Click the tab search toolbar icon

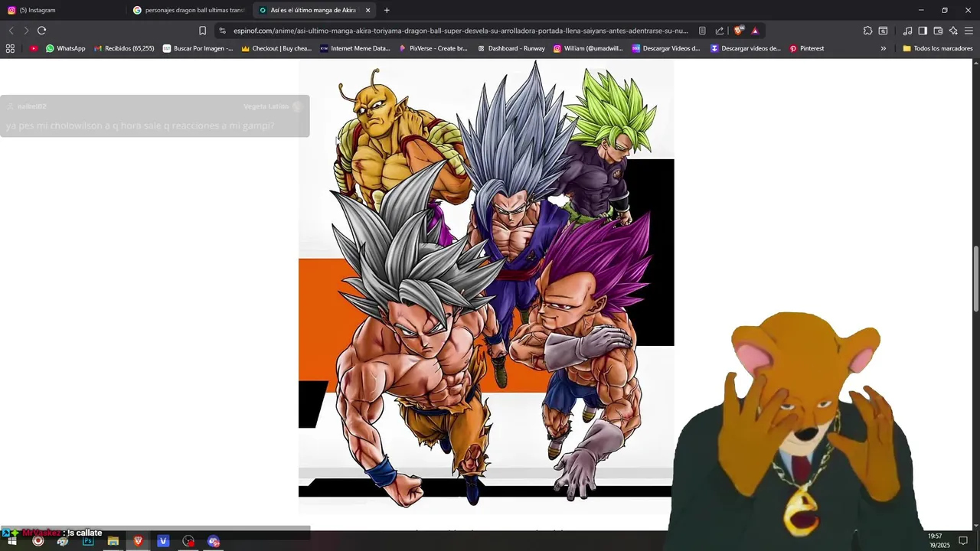(883, 31)
